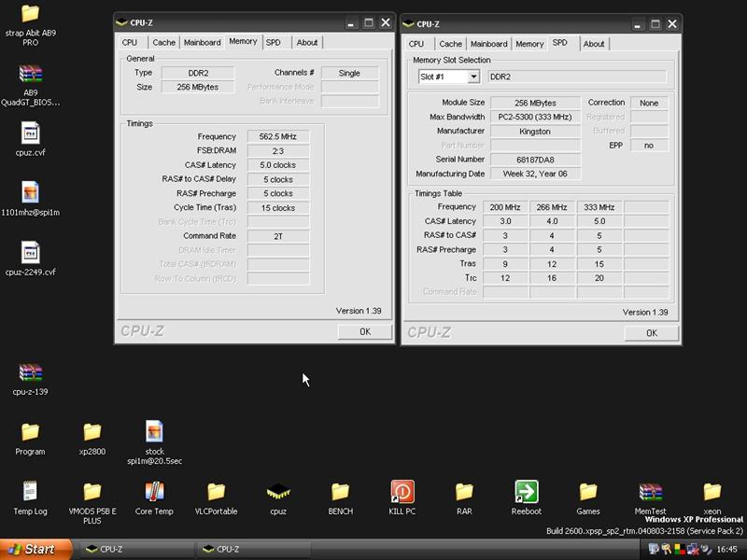747x560 pixels.
Task: Open the xp2800 folder icon
Action: (x=92, y=432)
